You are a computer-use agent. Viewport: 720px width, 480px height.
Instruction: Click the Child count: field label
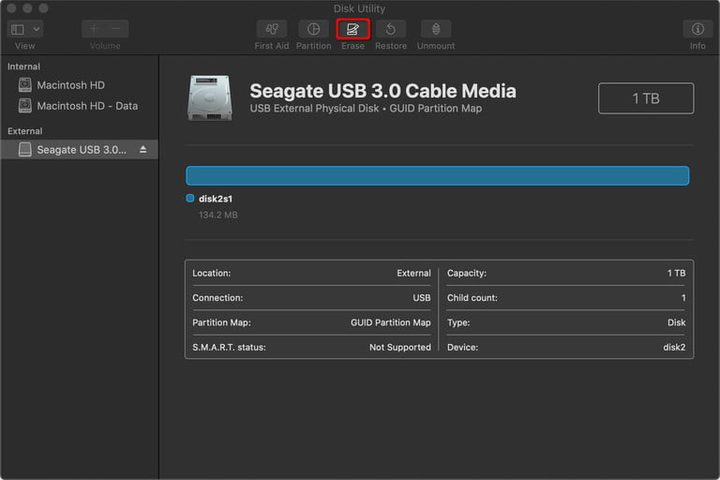coord(472,298)
